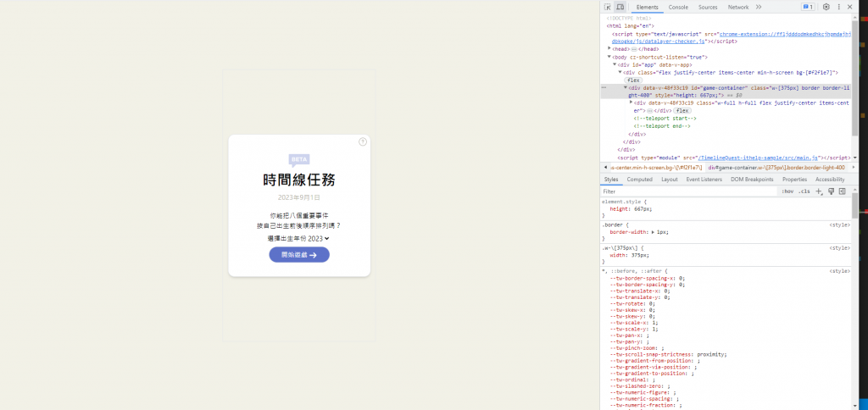This screenshot has width=868, height=410.
Task: Switch to the Network tab
Action: 738,7
